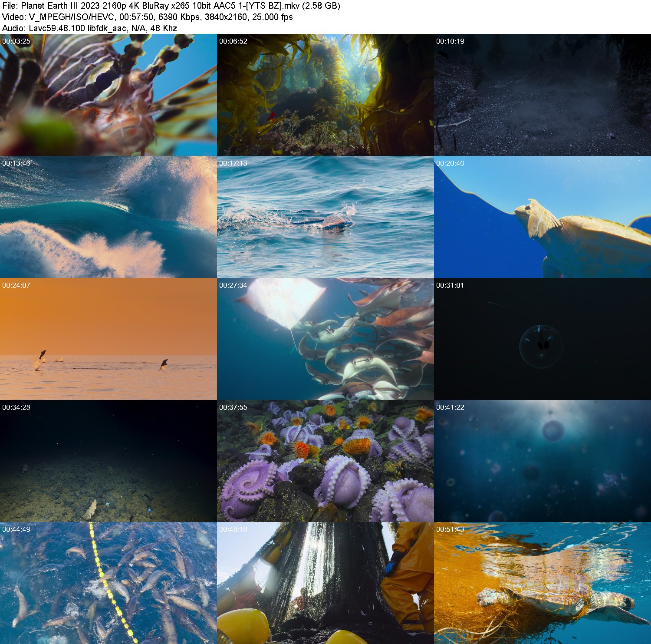Click the 00:24:07 timestamp label

point(16,285)
